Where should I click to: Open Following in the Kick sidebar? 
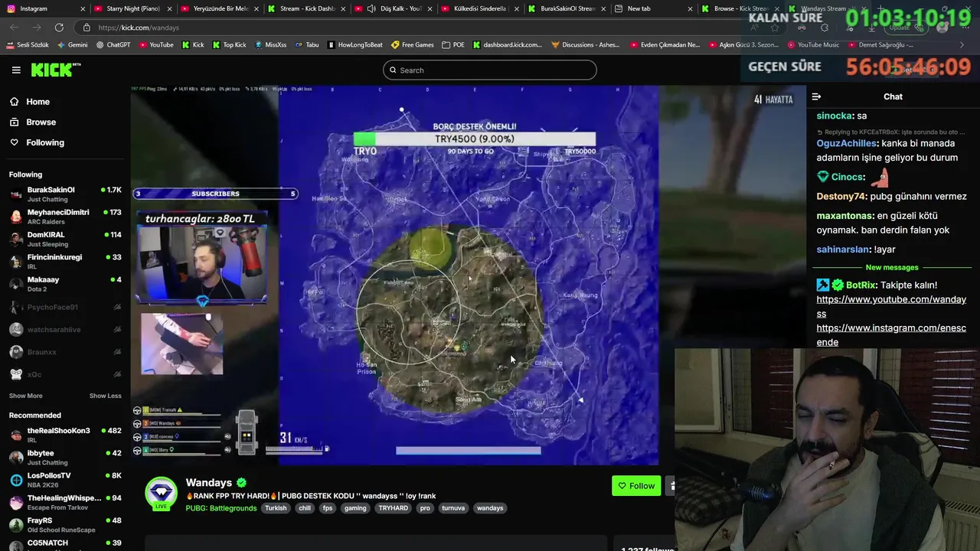click(45, 142)
